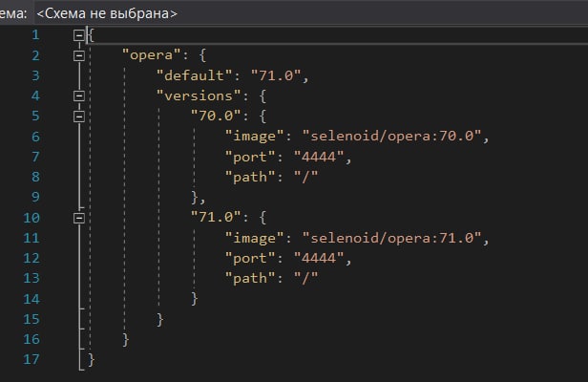
Task: Click the "71.0" default value on line 3
Action: (x=276, y=75)
